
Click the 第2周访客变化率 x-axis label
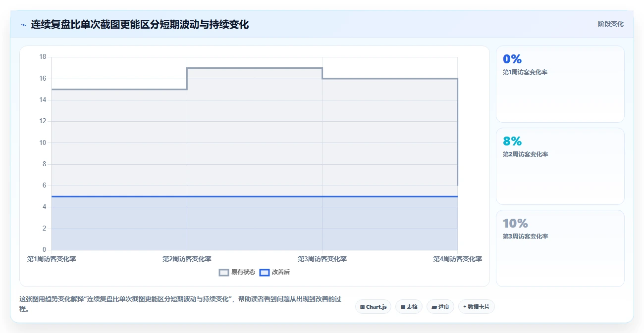187,259
